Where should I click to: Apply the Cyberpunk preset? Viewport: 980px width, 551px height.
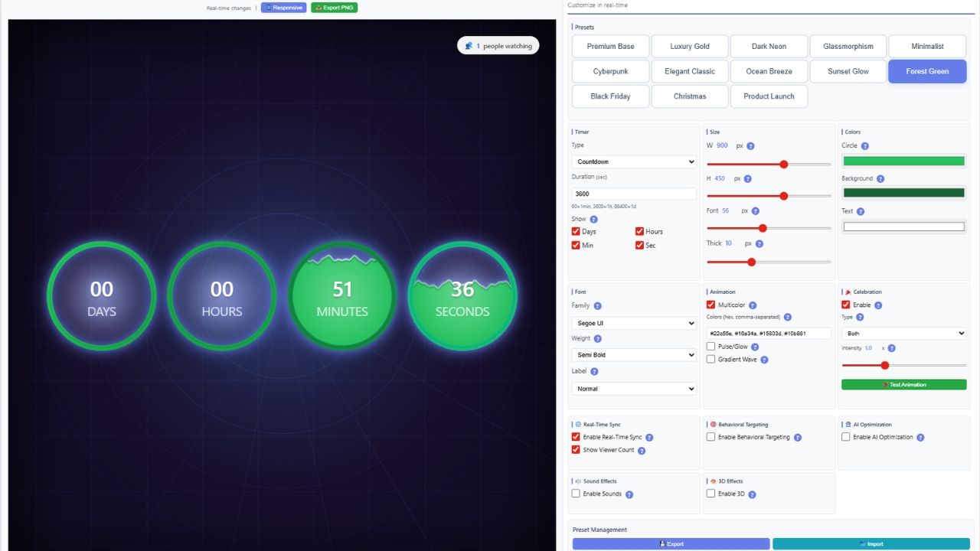(611, 71)
